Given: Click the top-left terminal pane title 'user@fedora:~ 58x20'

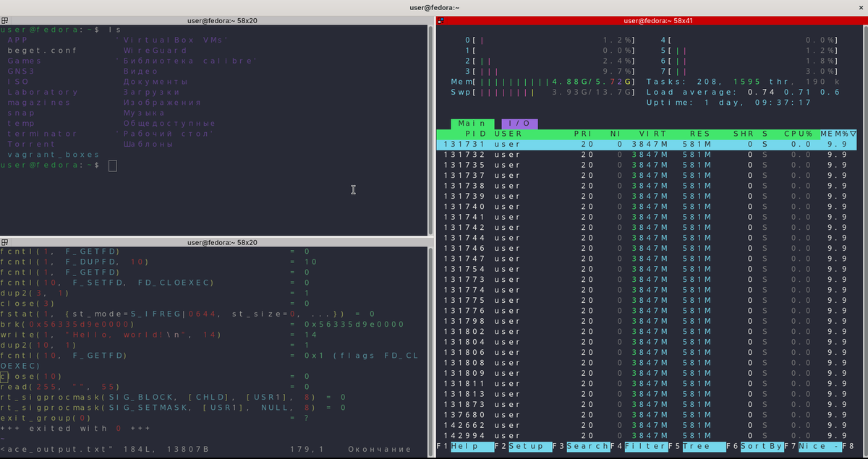Looking at the screenshot, I should (222, 20).
